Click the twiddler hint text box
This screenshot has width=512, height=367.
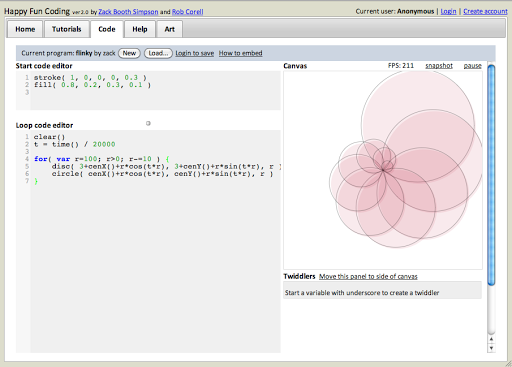click(382, 290)
